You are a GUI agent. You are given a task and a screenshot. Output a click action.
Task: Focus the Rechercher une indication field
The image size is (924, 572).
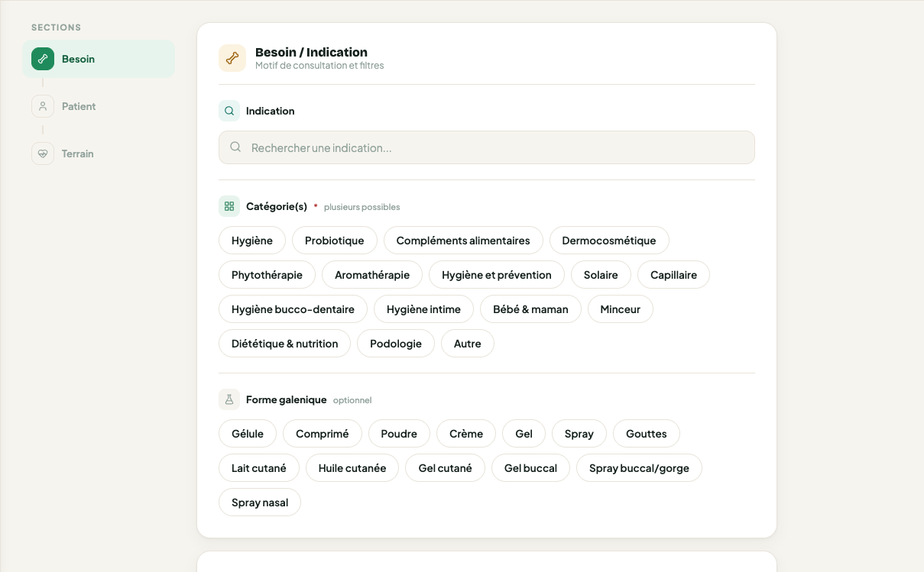(487, 147)
